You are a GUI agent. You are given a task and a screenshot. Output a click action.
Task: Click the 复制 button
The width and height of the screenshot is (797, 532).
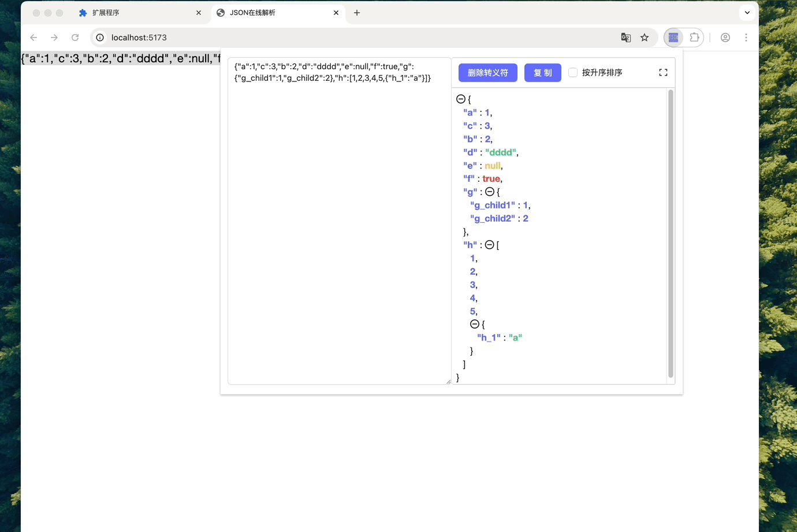(542, 72)
